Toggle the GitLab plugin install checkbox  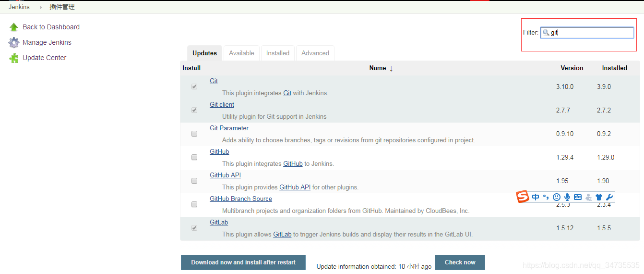pyautogui.click(x=194, y=228)
